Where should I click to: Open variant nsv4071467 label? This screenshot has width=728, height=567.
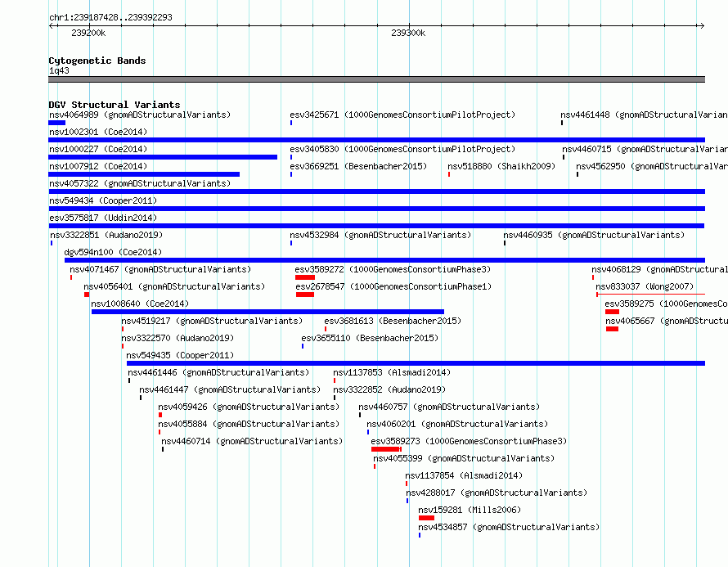coord(160,269)
